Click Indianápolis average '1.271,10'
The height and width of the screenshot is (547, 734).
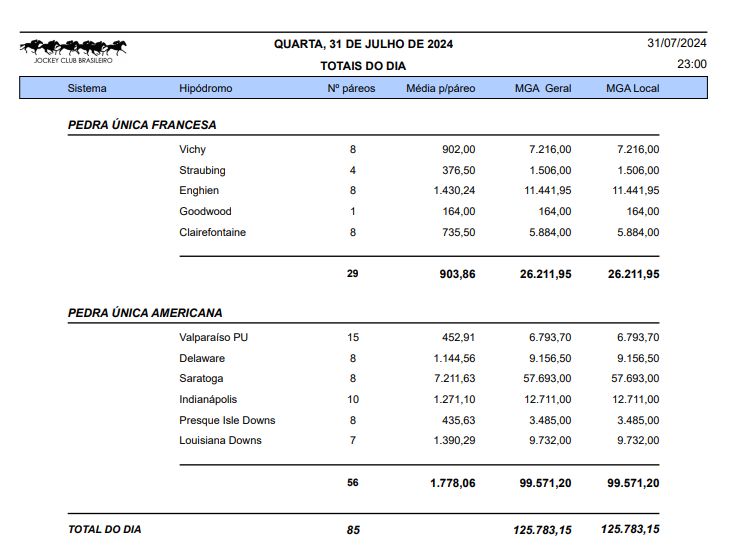pyautogui.click(x=454, y=400)
